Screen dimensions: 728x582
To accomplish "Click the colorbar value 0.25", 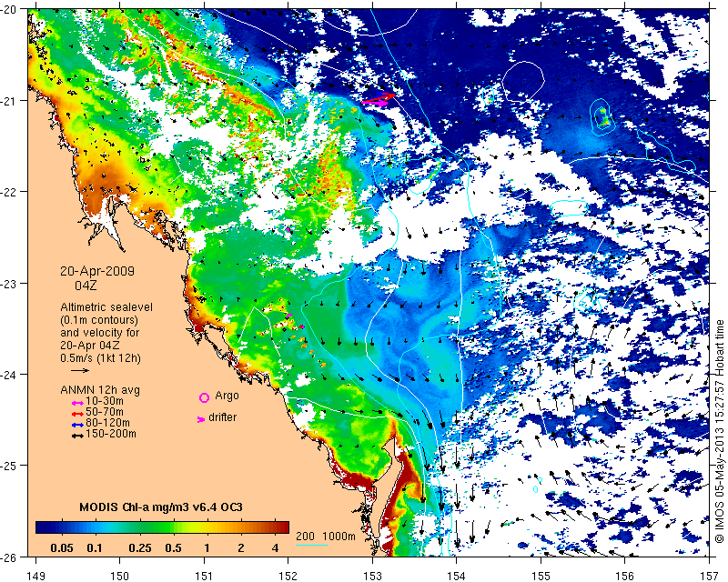I will point(140,548).
